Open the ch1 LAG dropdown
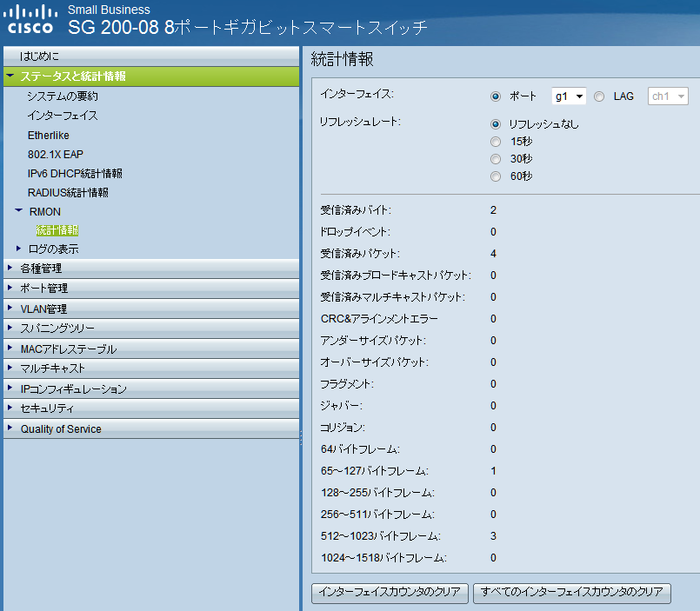 [x=668, y=96]
